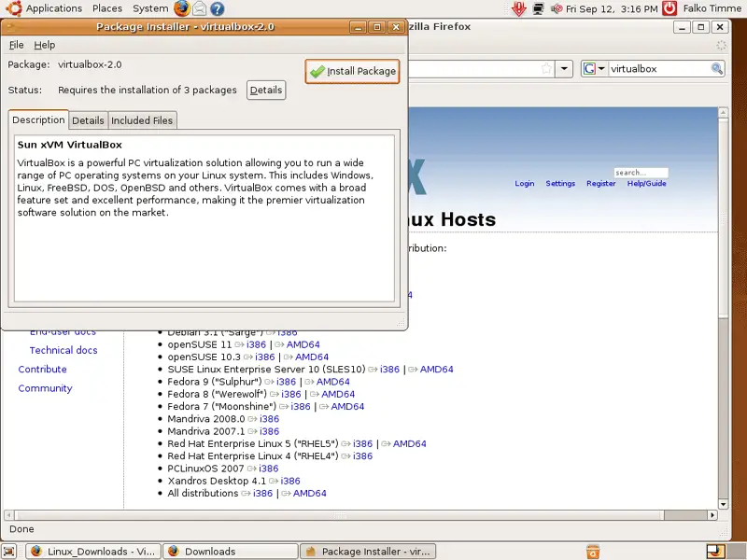Download Fedora 9 Sulphur AMD64 package
747x560 pixels.
(x=333, y=382)
